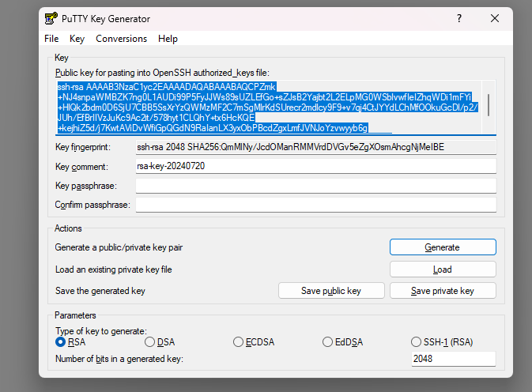The width and height of the screenshot is (532, 392).
Task: Click the Key fingerprint field
Action: pyautogui.click(x=316, y=147)
